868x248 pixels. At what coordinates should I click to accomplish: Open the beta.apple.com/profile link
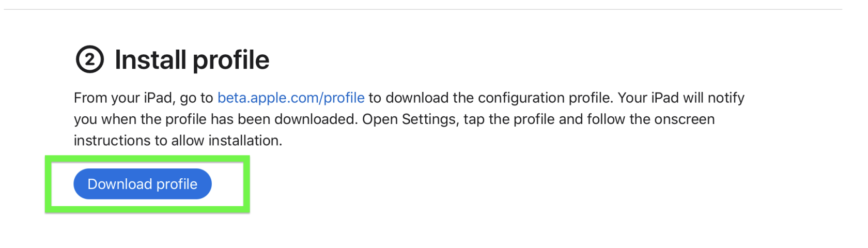click(x=291, y=98)
